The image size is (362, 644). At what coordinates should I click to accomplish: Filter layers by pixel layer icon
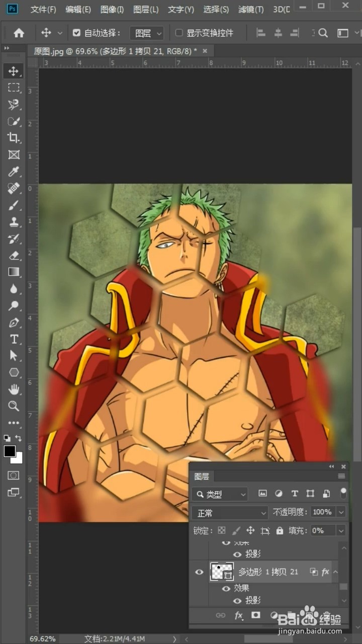click(x=262, y=494)
